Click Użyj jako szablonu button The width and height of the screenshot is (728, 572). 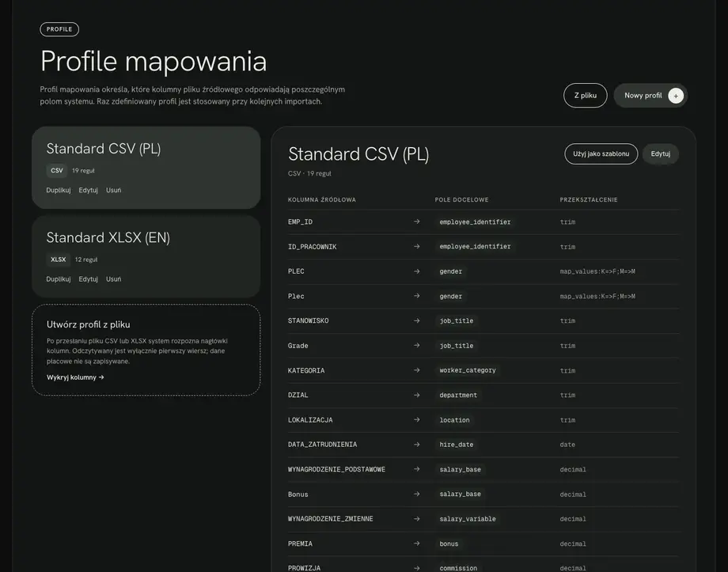pos(601,153)
